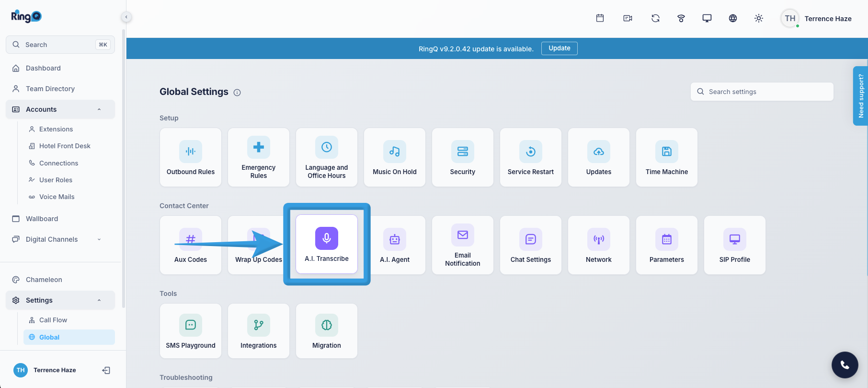
Task: Open Language and Office Hours card
Action: [x=327, y=157]
